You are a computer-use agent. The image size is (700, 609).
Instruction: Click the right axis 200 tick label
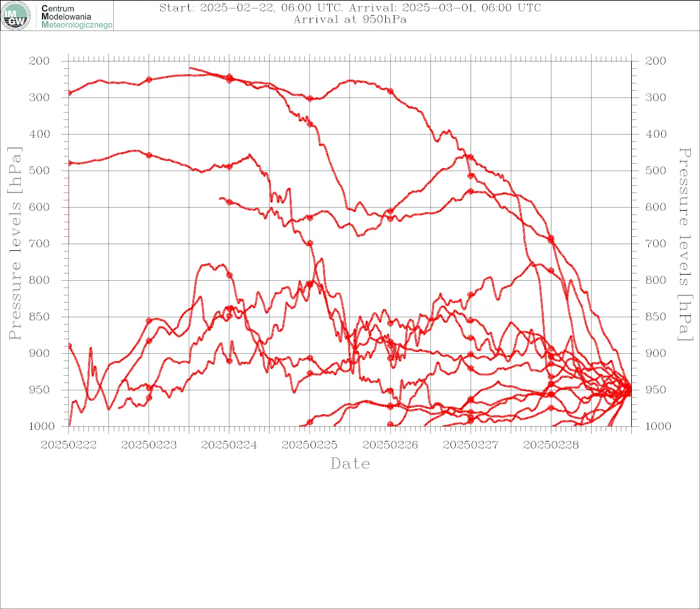click(x=656, y=61)
